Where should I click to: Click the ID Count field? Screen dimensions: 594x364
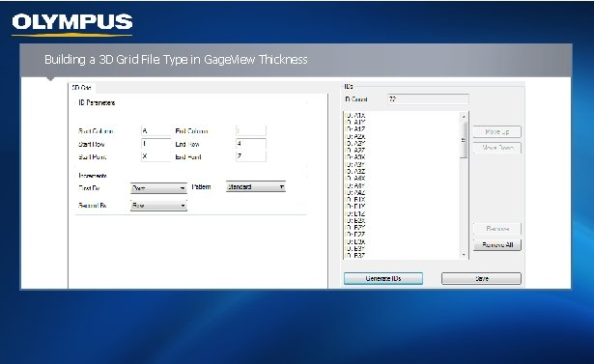428,99
